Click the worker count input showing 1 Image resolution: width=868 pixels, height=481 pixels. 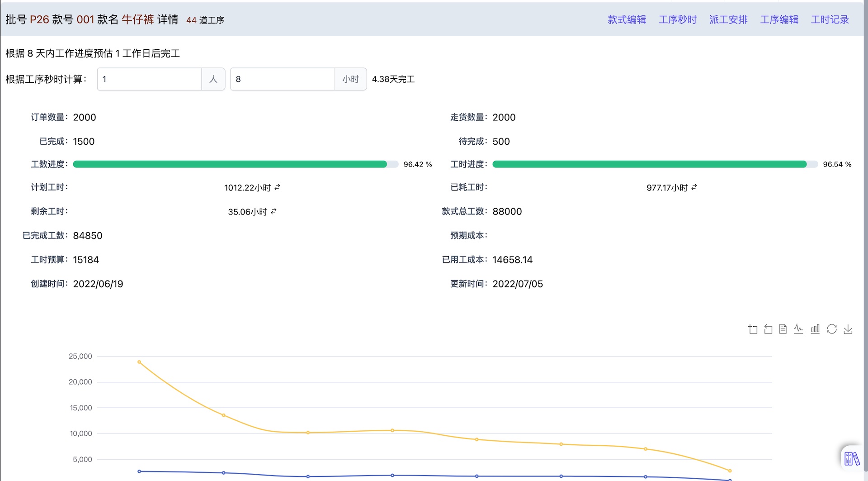(149, 79)
